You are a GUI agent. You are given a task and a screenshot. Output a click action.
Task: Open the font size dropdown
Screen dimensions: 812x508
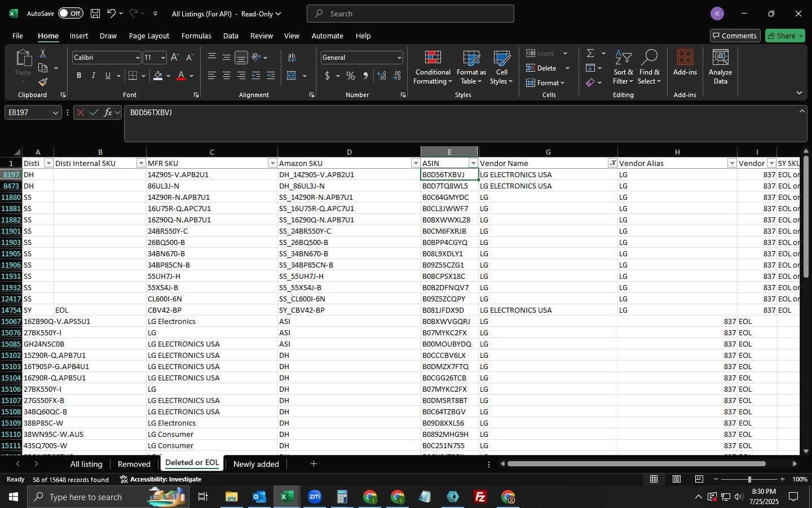coord(163,58)
